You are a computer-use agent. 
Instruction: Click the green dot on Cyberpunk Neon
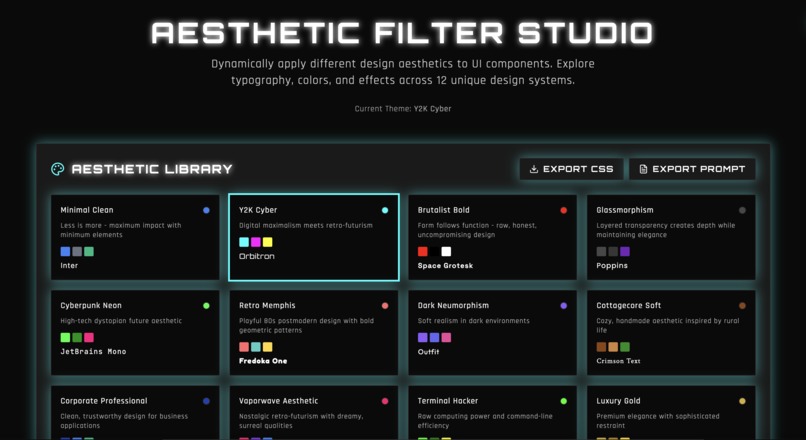pos(206,306)
